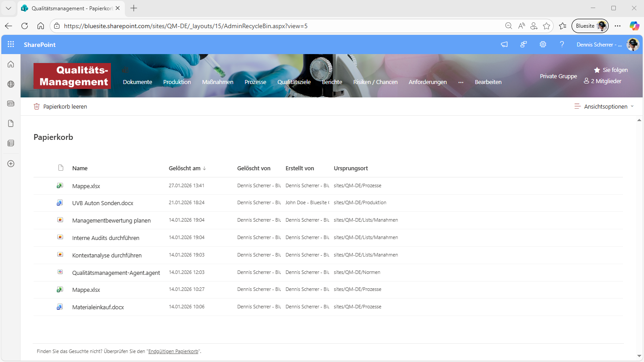Click the megaphone announcements icon in header

[x=504, y=44]
